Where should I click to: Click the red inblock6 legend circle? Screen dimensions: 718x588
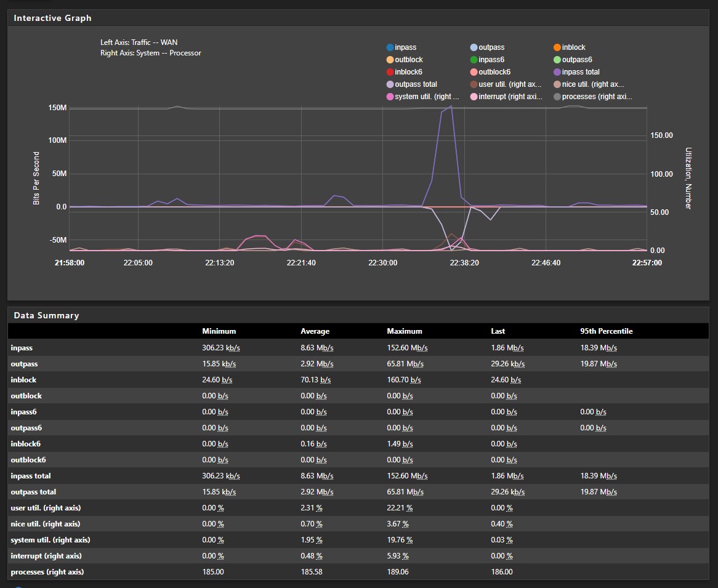390,72
